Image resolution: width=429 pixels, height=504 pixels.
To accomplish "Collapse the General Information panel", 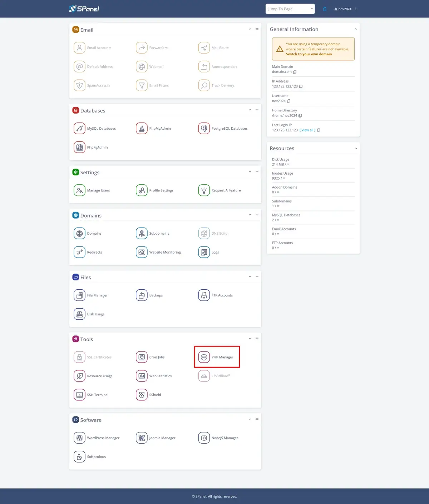I will pos(355,29).
